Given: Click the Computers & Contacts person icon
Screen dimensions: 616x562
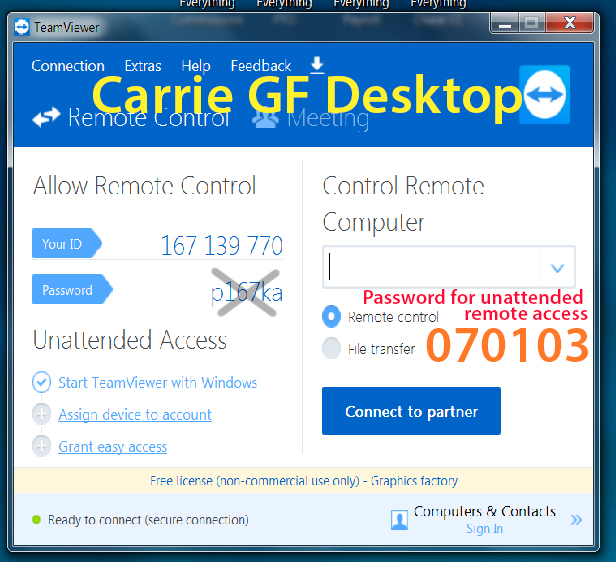Looking at the screenshot, I should click(x=399, y=520).
